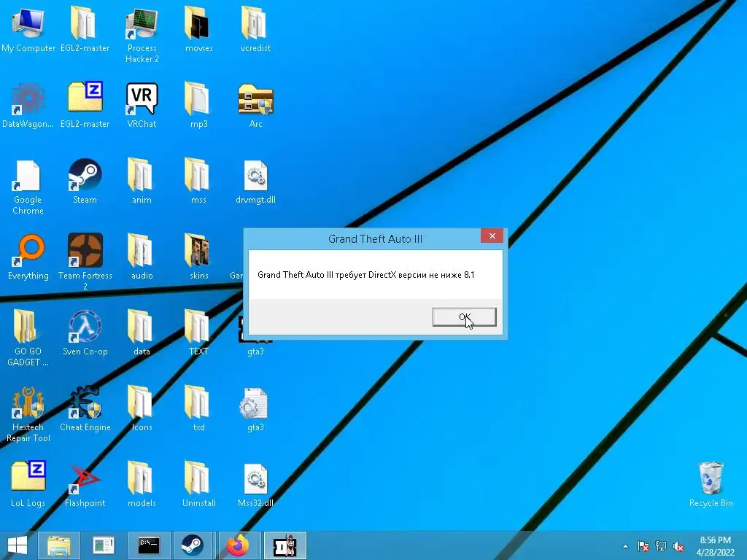The width and height of the screenshot is (747, 560).
Task: Select the GO GO GADGET folder
Action: (28, 337)
